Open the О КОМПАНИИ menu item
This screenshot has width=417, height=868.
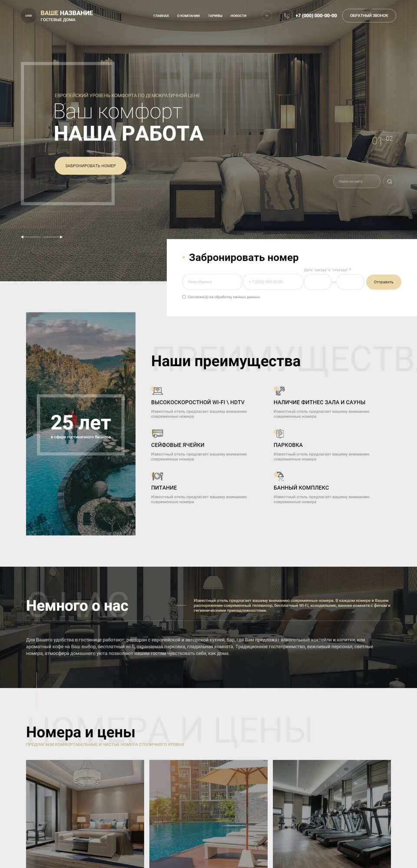(x=188, y=16)
